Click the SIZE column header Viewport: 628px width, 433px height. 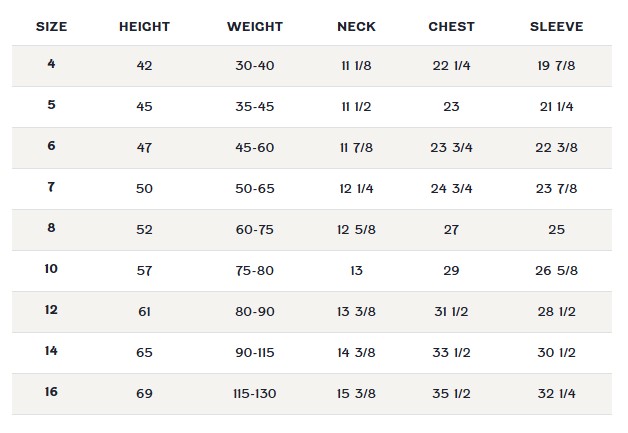51,27
